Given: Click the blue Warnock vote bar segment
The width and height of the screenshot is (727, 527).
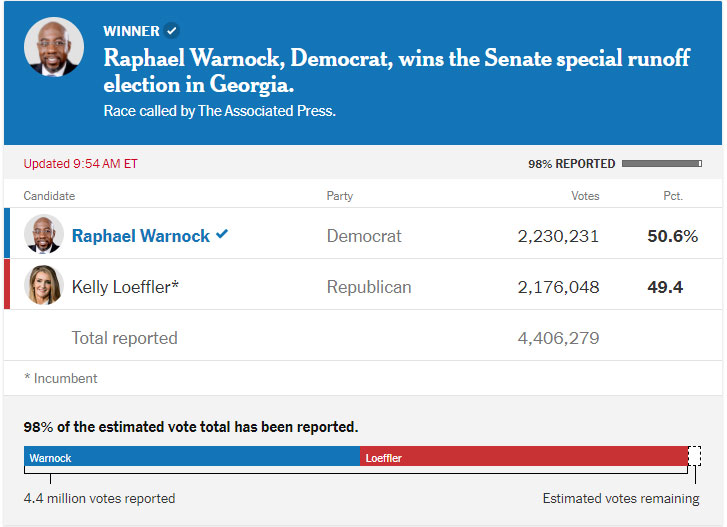Looking at the screenshot, I should click(x=192, y=456).
